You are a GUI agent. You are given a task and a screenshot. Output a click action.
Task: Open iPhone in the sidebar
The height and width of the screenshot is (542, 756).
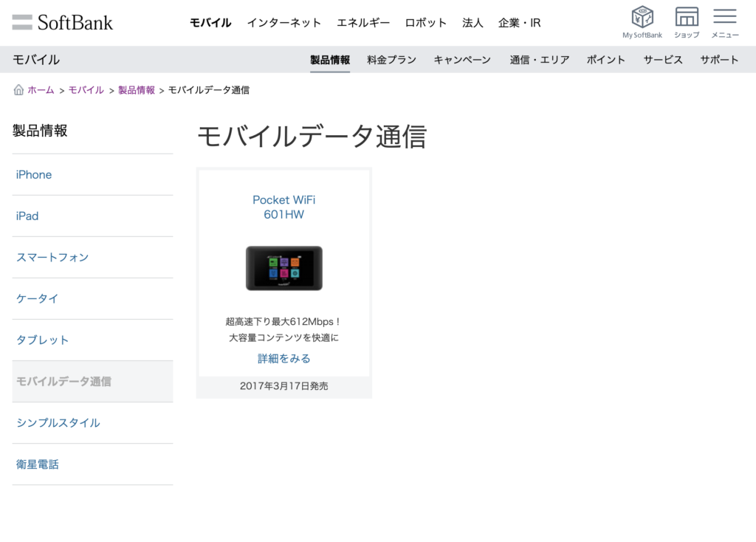pos(92,174)
